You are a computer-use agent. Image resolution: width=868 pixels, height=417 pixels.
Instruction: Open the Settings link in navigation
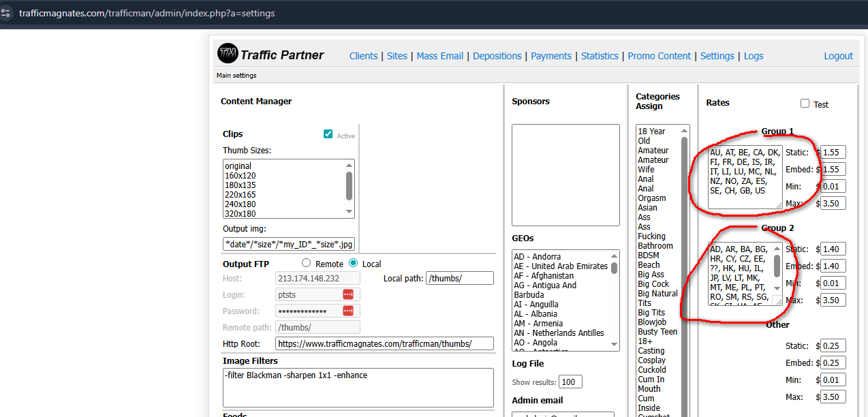[x=717, y=56]
